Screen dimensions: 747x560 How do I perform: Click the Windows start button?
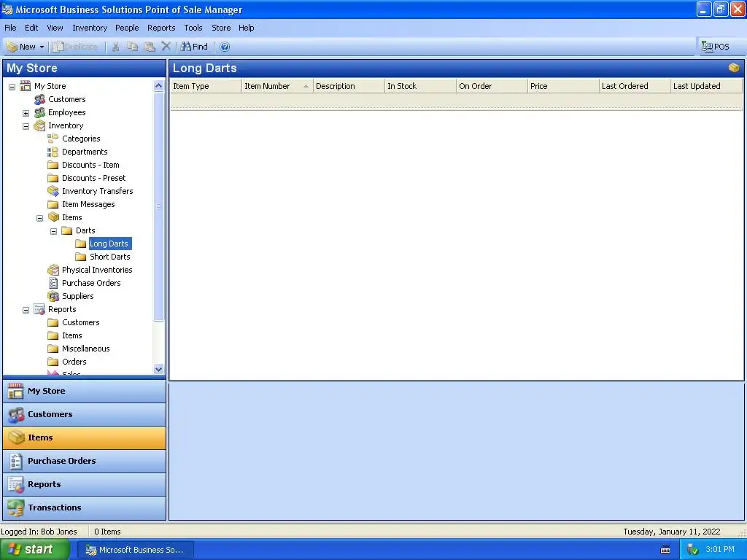pos(35,550)
